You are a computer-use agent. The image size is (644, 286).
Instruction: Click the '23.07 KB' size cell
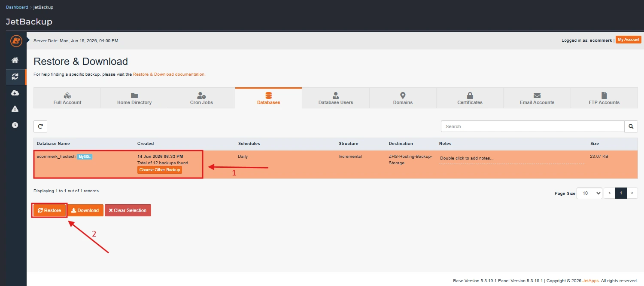coord(599,157)
